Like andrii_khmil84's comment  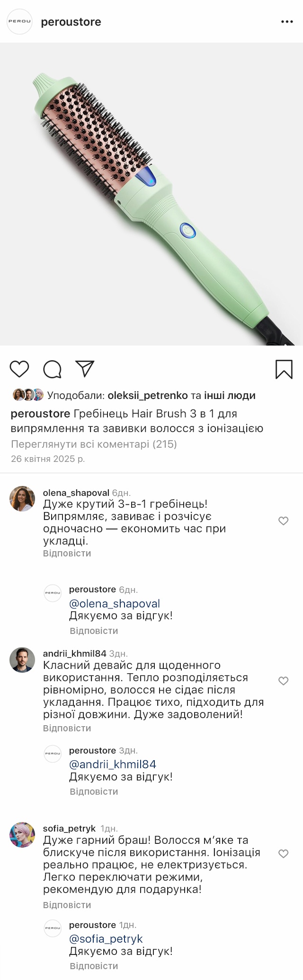(x=283, y=681)
